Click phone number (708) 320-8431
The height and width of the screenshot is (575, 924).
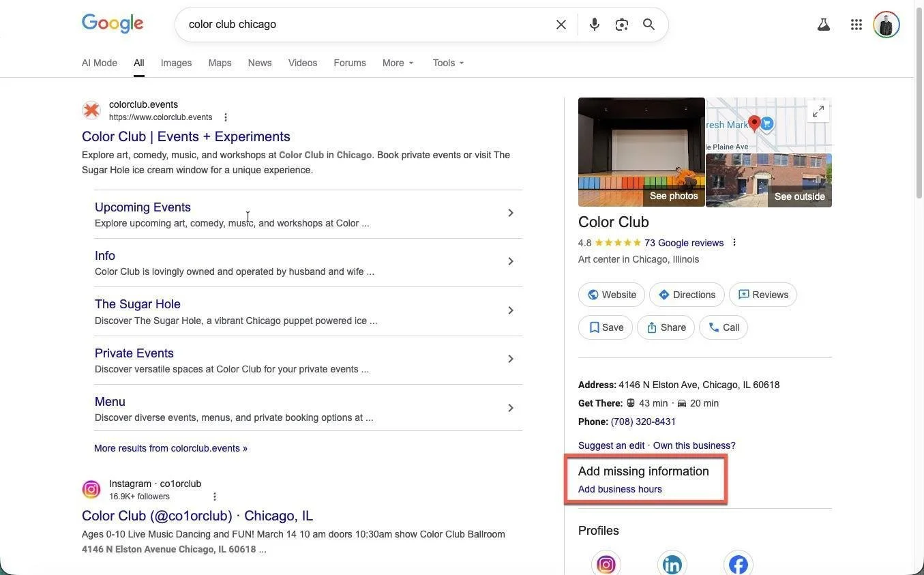pyautogui.click(x=643, y=422)
